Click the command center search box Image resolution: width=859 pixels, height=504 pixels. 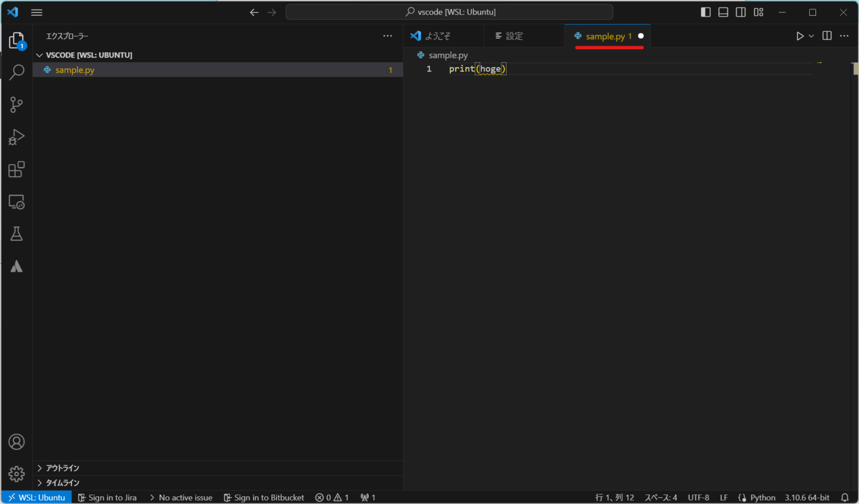pos(449,12)
